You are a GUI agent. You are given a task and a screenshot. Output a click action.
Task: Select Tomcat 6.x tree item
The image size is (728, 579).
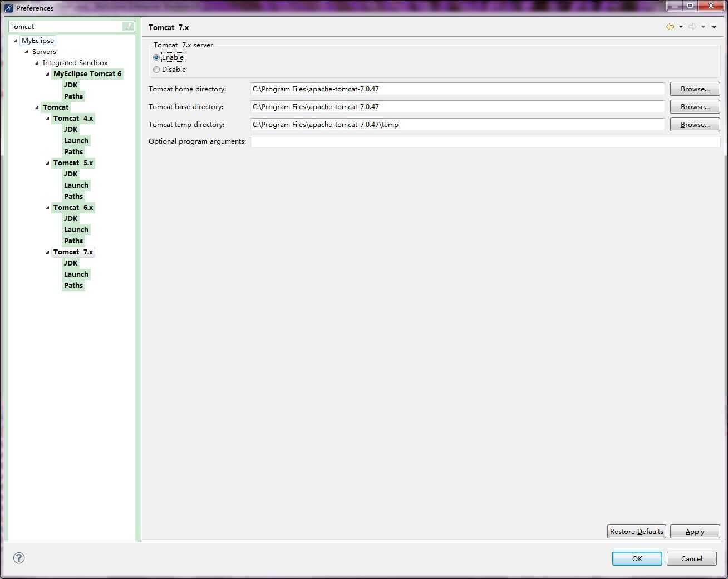click(73, 208)
